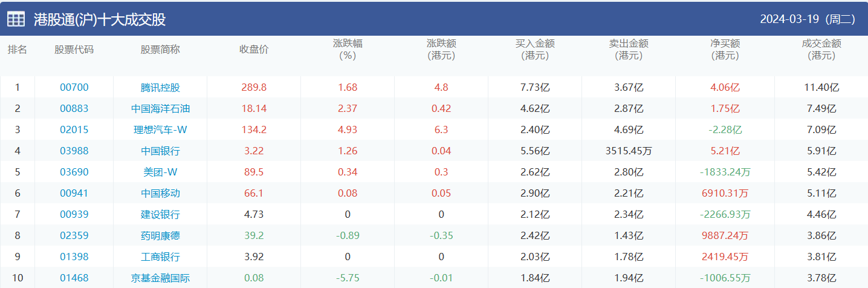
Task: Open 京基金融国际 stock link
Action: (160, 278)
